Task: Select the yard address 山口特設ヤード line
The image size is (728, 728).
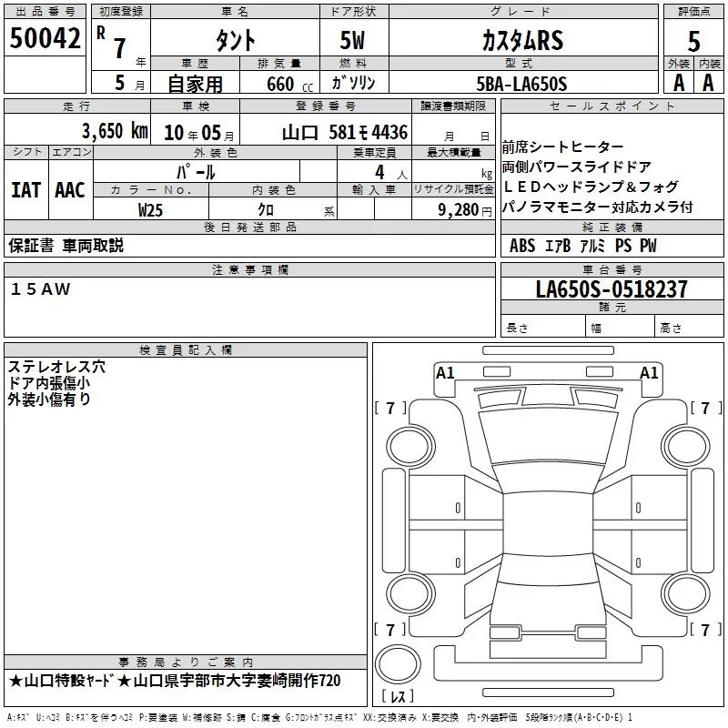Action: pos(175,681)
